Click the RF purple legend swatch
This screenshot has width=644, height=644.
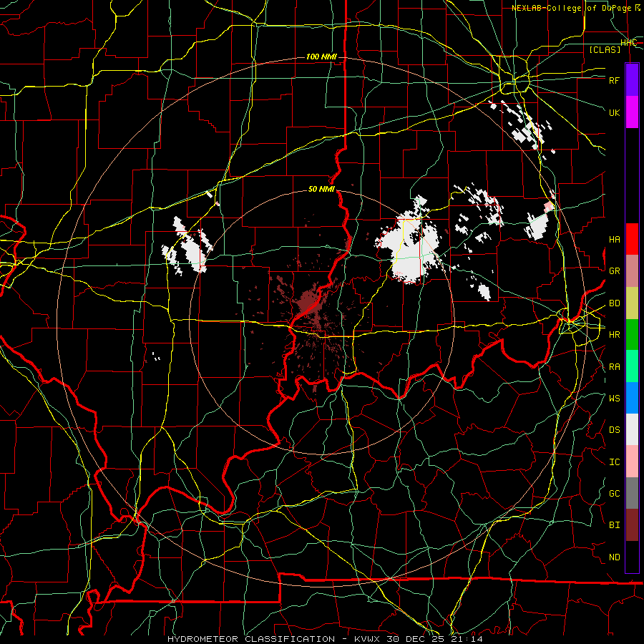632,80
